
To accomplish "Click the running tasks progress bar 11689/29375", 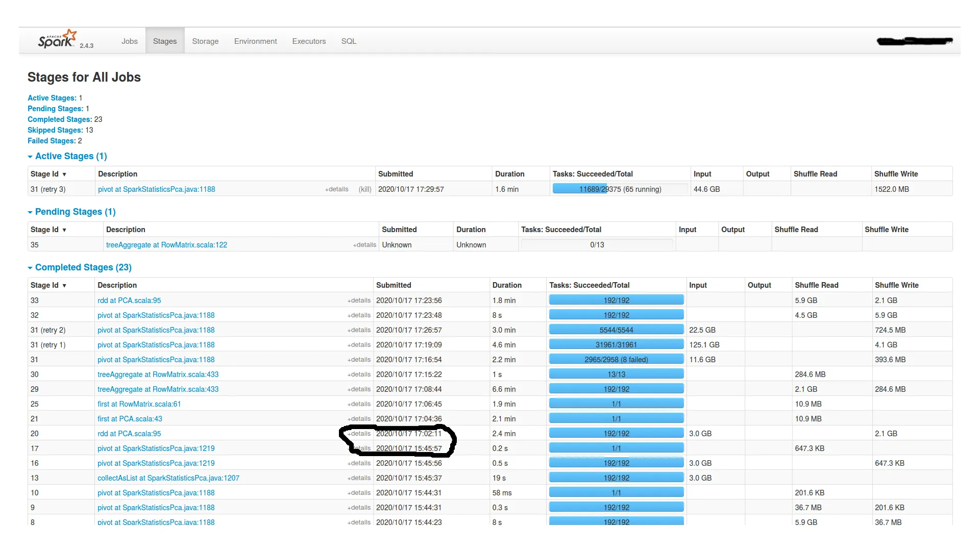I will 620,189.
